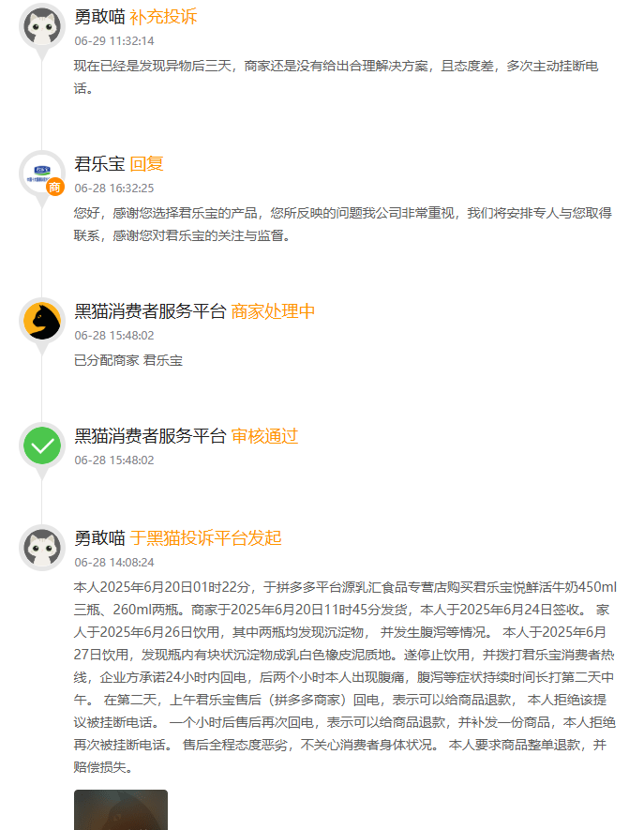644x830 pixels.
Task: Click the 审核通过 status label
Action: (264, 436)
